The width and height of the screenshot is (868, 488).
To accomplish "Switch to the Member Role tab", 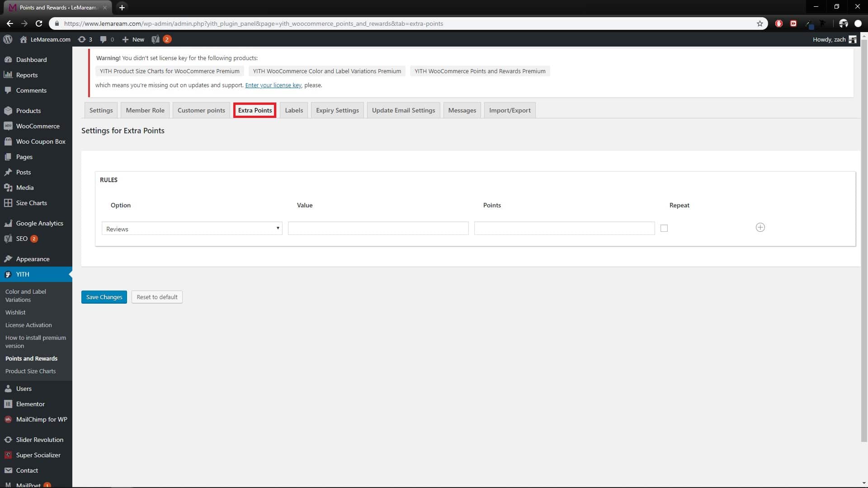I will [145, 110].
